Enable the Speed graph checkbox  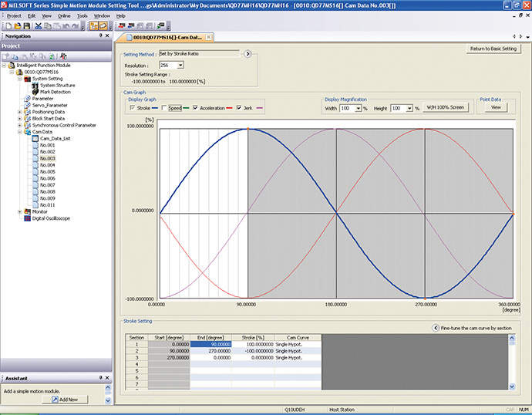(165, 108)
